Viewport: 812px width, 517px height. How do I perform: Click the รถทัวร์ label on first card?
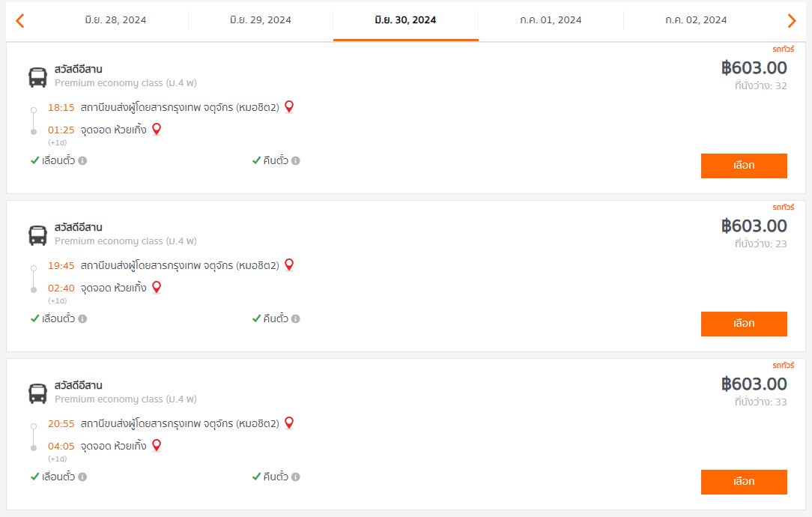click(783, 49)
